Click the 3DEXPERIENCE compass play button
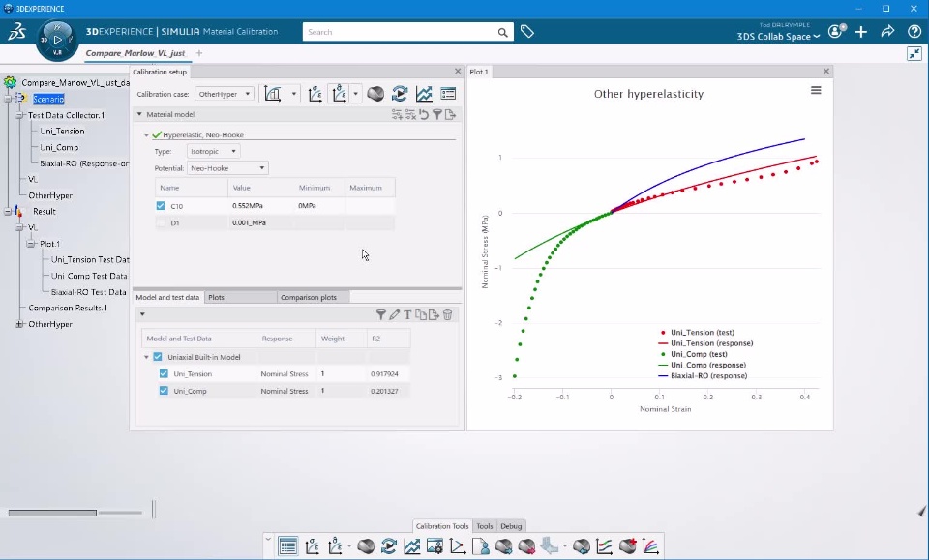This screenshot has width=929, height=560. (57, 40)
